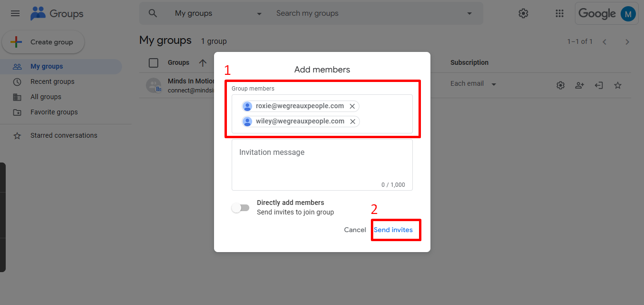Viewport: 644px width, 305px height.
Task: Open the settings gear on the Minds In Motion row
Action: click(x=560, y=85)
